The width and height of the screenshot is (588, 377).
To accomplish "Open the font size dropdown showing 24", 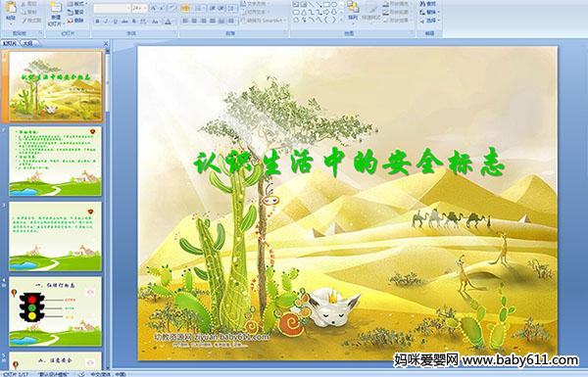I will (139, 8).
